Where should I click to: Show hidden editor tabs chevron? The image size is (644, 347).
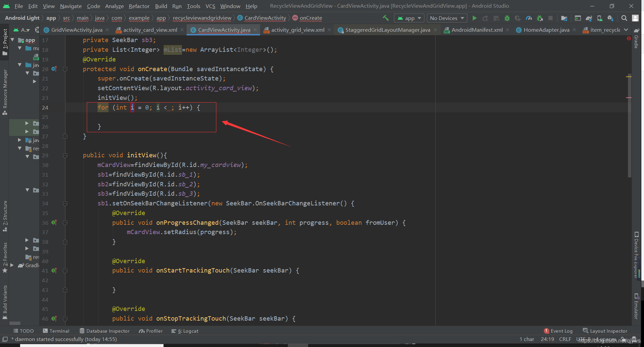(x=626, y=30)
